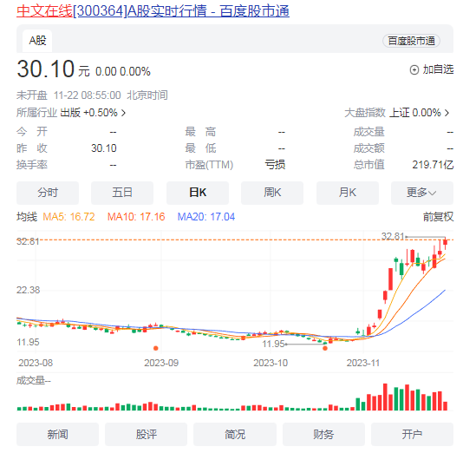The height and width of the screenshot is (453, 476).
Task: Open the 简况 button
Action: coord(235,434)
